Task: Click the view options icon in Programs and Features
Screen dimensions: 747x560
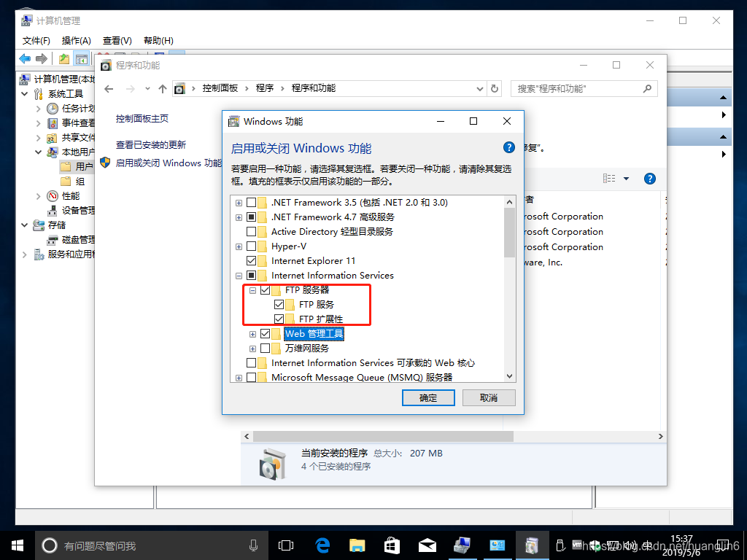Action: point(609,179)
